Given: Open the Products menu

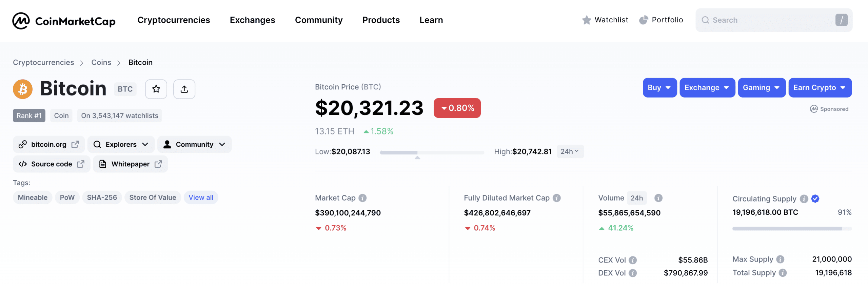Looking at the screenshot, I should pyautogui.click(x=381, y=20).
